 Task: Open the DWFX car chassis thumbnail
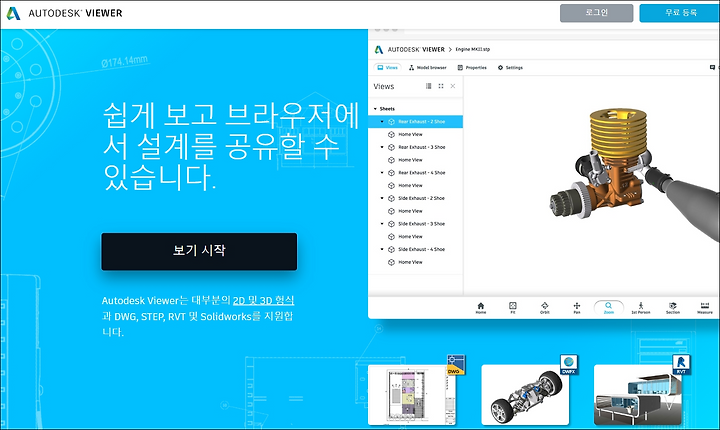pos(525,395)
